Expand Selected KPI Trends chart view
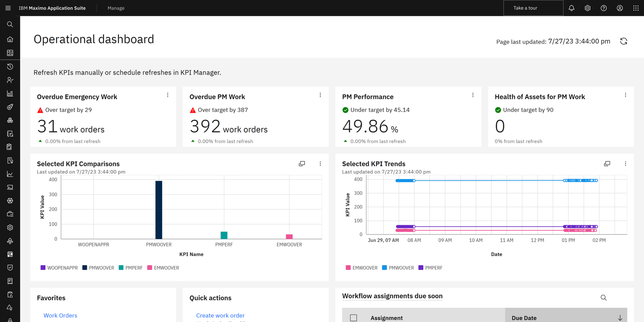 [x=607, y=164]
